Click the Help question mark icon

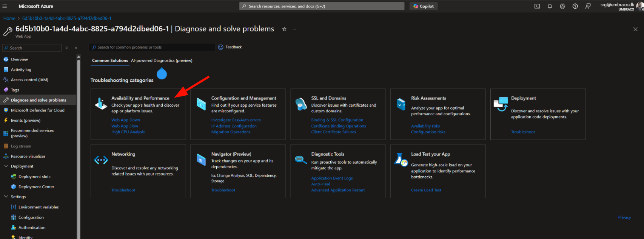[x=575, y=6]
